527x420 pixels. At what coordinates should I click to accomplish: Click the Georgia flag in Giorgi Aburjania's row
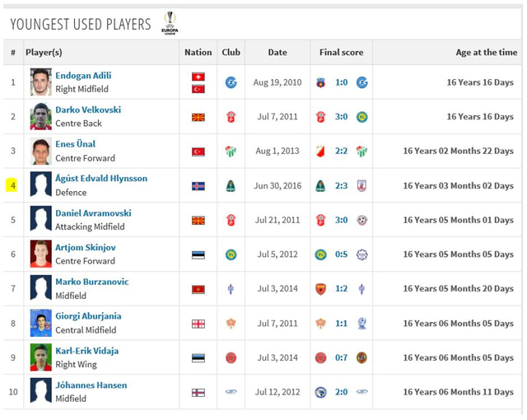click(198, 324)
